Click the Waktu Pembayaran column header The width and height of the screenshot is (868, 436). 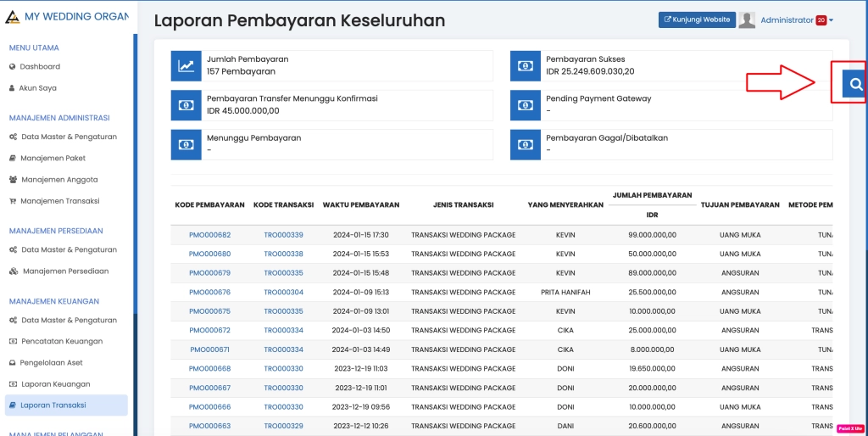361,205
